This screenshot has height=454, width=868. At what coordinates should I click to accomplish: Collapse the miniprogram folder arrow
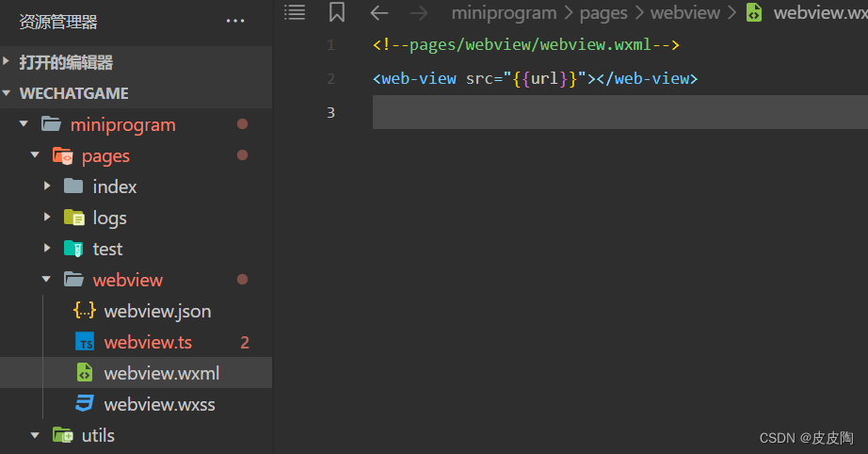(24, 124)
